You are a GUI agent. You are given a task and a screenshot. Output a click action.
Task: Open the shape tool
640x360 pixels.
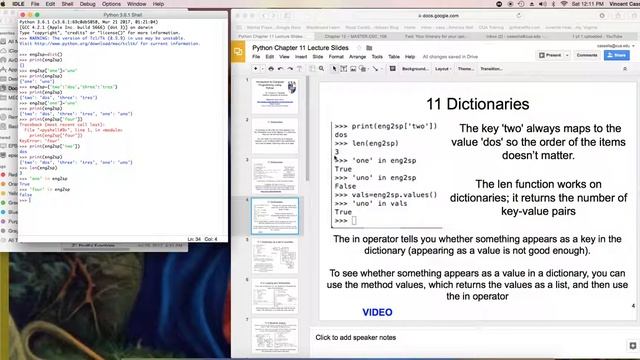coord(363,69)
